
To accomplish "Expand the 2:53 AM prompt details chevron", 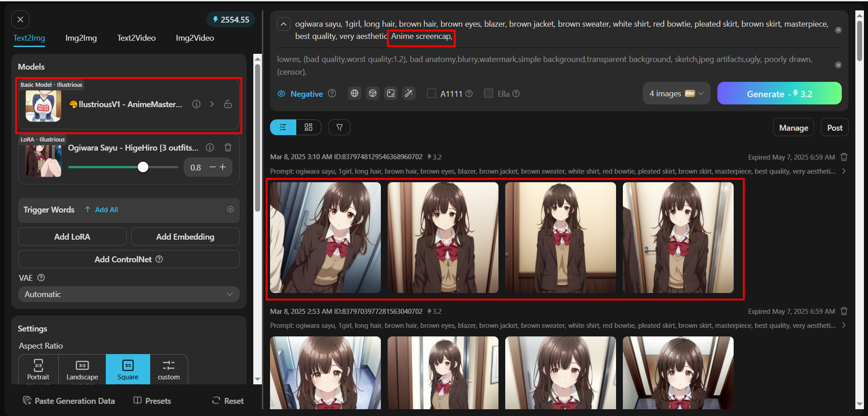I will click(x=844, y=325).
